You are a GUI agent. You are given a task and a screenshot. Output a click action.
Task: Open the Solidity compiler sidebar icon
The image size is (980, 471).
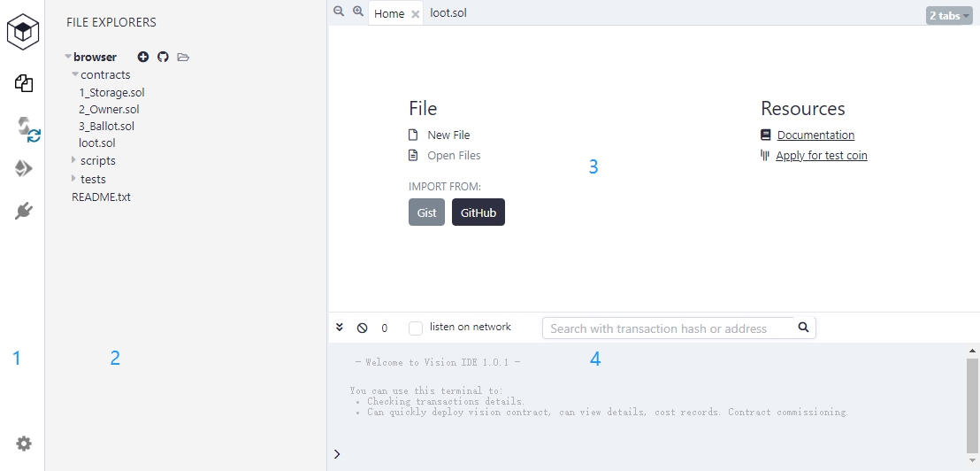pos(27,127)
